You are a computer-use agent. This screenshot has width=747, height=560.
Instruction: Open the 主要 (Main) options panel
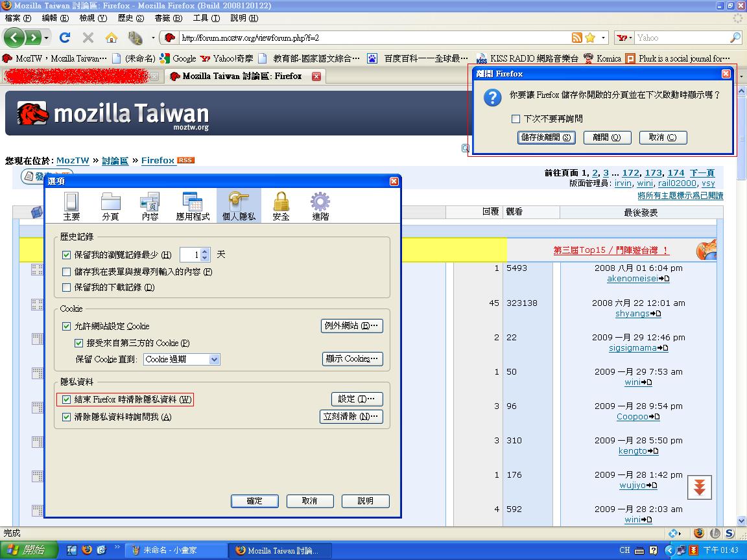[x=71, y=207]
